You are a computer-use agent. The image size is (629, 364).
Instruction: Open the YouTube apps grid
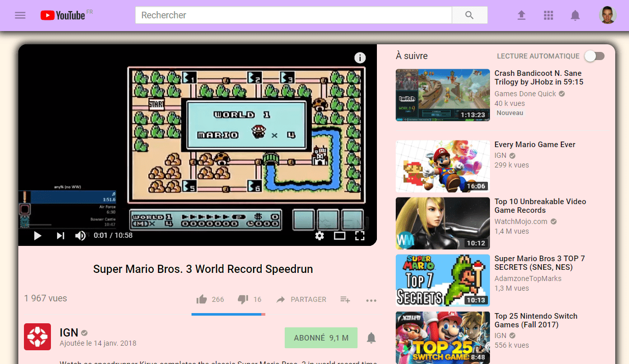click(x=548, y=15)
